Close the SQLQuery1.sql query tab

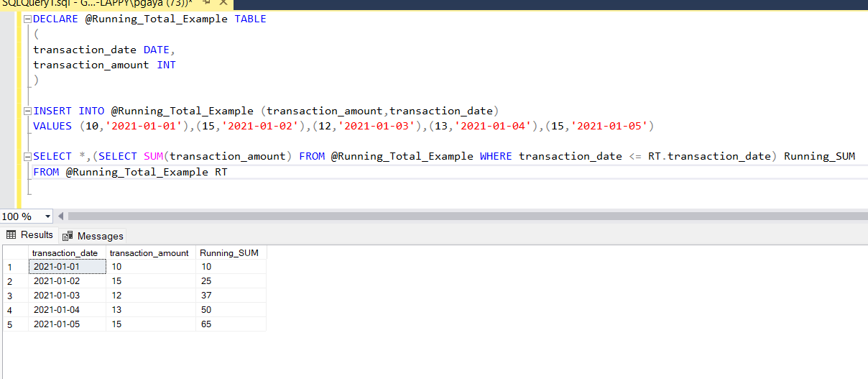[x=223, y=3]
